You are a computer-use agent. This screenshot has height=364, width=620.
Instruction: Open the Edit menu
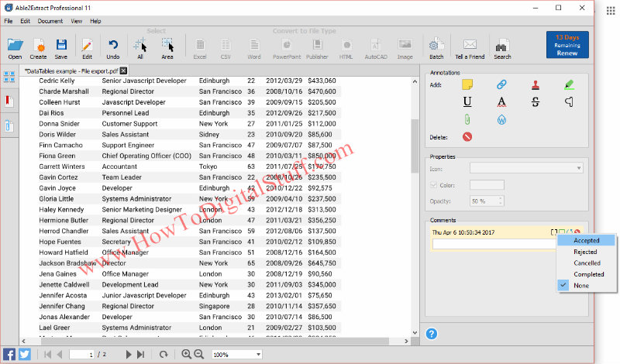click(x=26, y=21)
